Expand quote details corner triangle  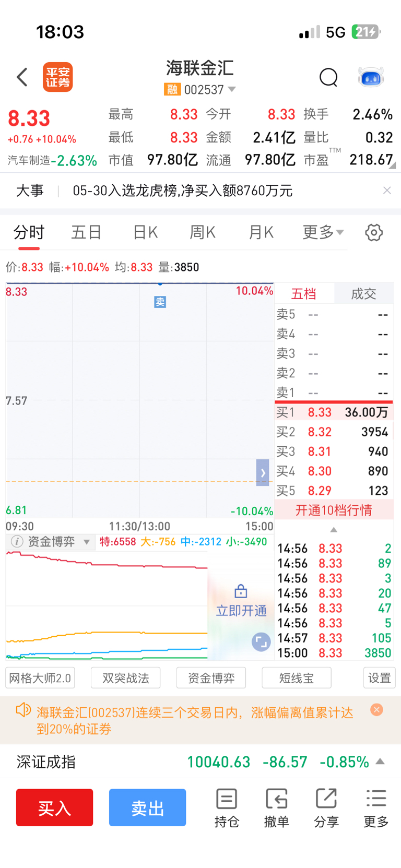point(392,165)
